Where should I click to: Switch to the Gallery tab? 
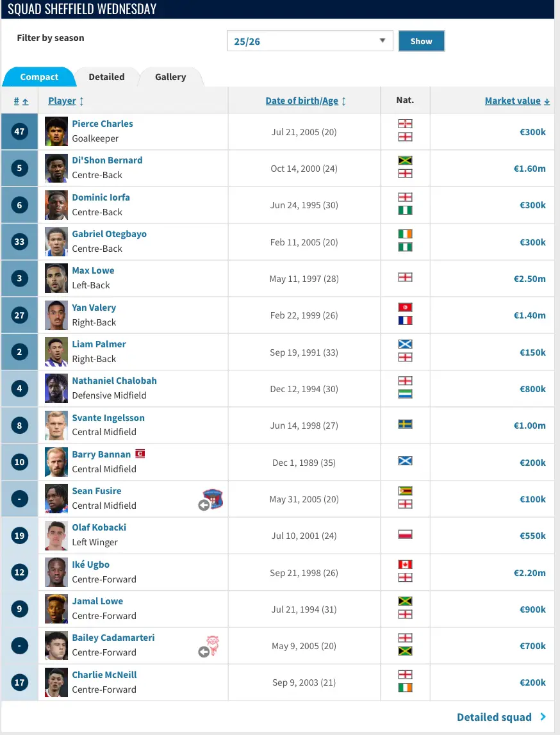(x=170, y=77)
